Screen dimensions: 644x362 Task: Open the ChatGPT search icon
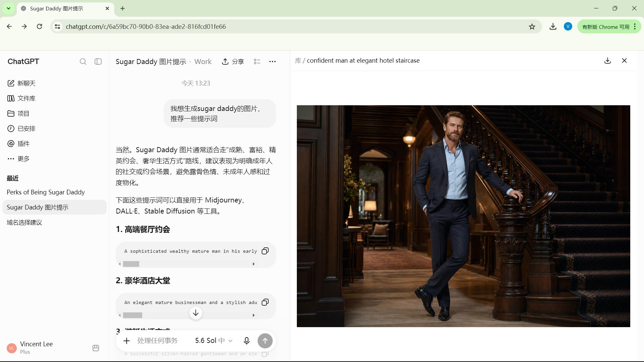coord(83,61)
